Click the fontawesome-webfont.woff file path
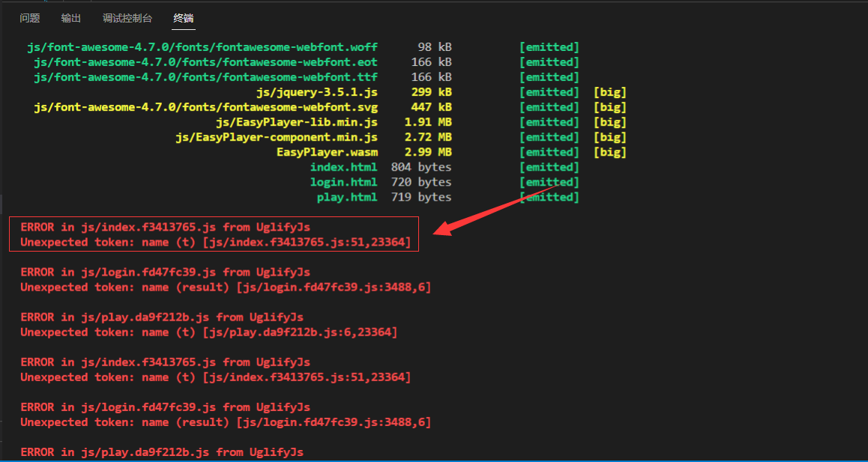 pos(202,47)
